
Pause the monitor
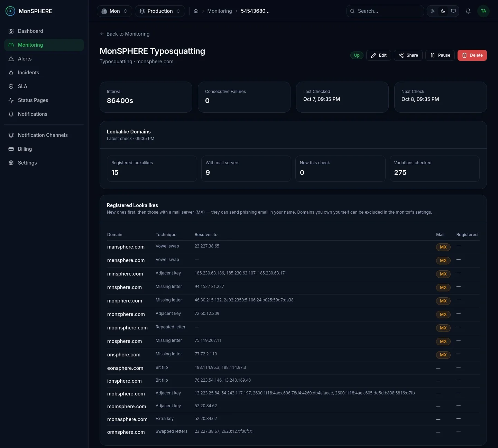pyautogui.click(x=440, y=55)
